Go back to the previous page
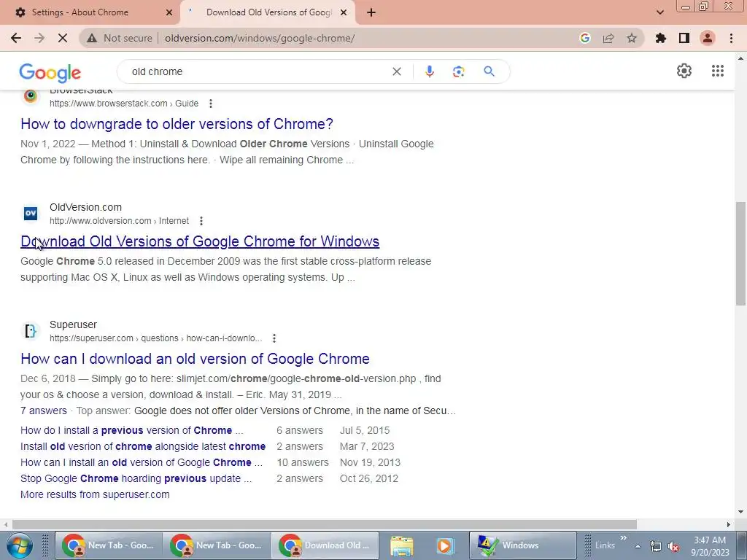Viewport: 747px width, 560px height. click(16, 38)
